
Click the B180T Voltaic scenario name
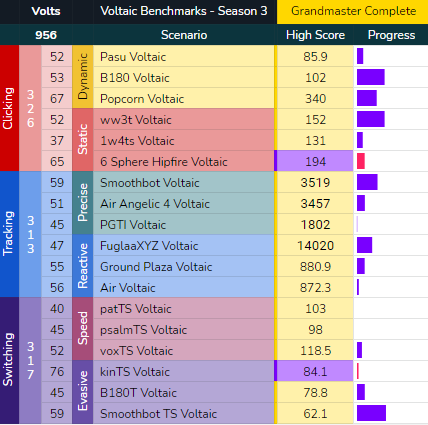pos(138,393)
